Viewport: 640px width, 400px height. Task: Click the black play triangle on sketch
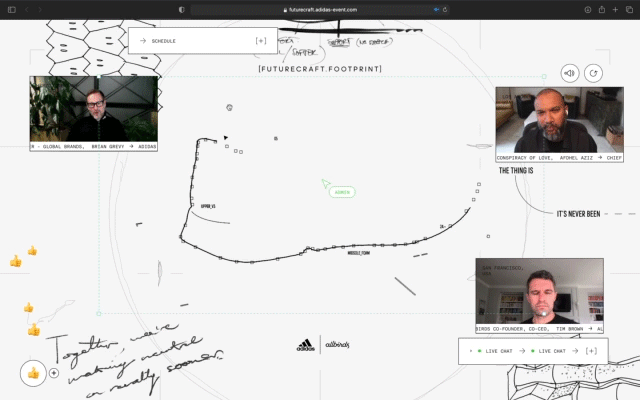pyautogui.click(x=226, y=138)
